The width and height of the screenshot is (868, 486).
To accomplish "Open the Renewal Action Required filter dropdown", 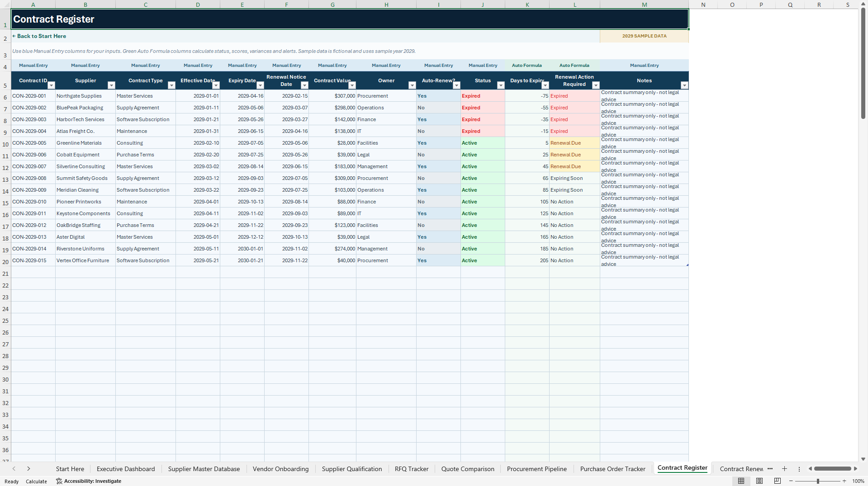I will tap(596, 85).
